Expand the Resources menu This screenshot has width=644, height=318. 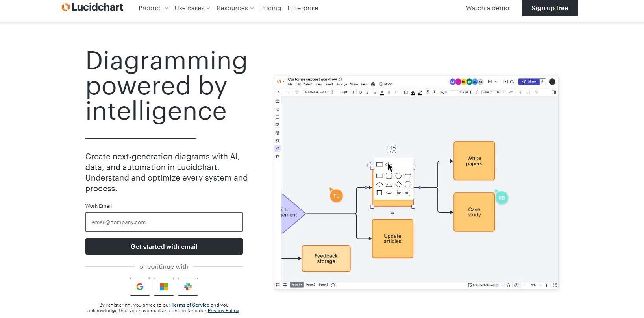(235, 8)
